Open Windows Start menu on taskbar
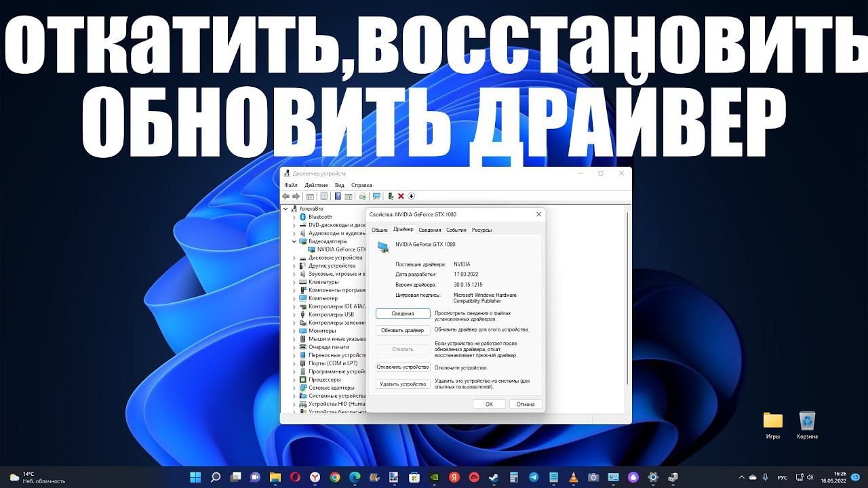Screen dimensions: 868x488 (196, 477)
